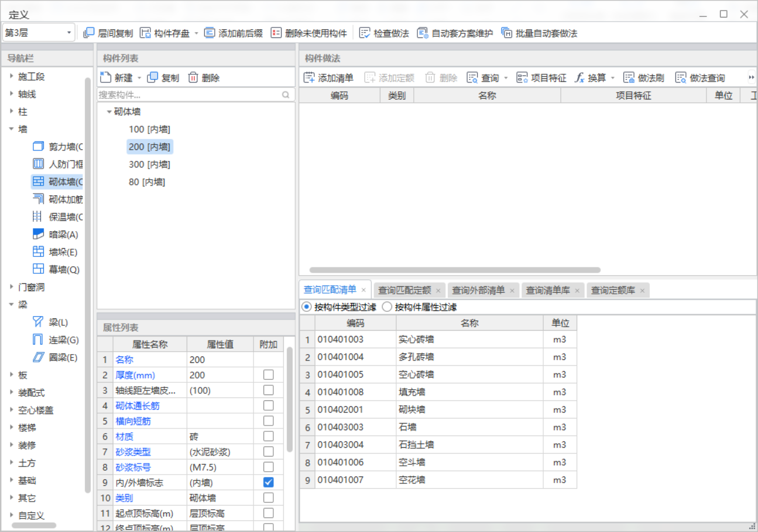Expand the overflow arrows in 构件做法 toolbar

pyautogui.click(x=752, y=78)
